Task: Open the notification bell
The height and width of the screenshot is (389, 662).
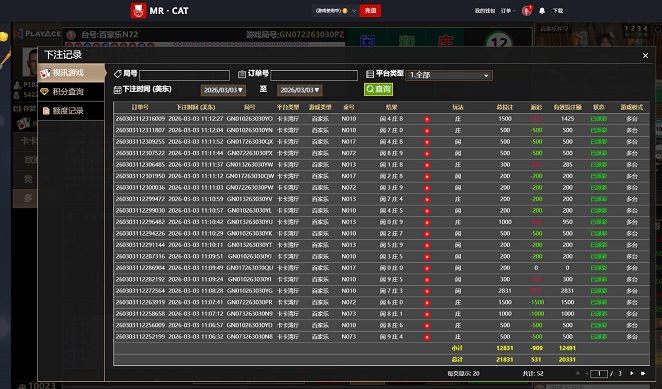Action: [542, 11]
